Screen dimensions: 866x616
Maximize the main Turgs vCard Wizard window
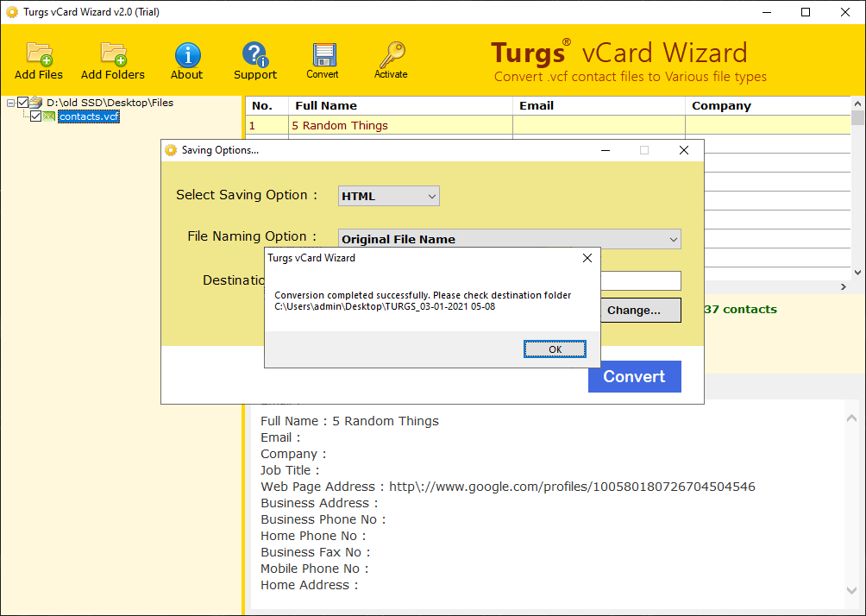click(x=806, y=12)
